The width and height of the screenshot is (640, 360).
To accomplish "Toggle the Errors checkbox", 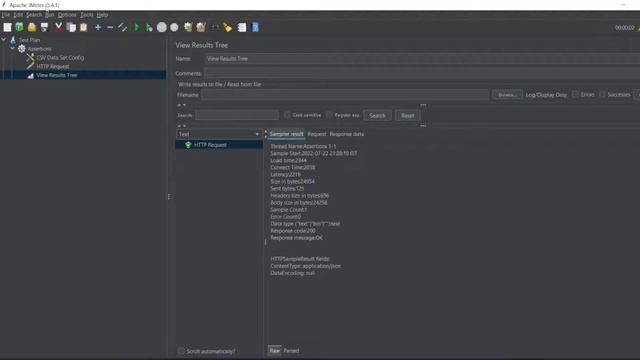I will [575, 94].
